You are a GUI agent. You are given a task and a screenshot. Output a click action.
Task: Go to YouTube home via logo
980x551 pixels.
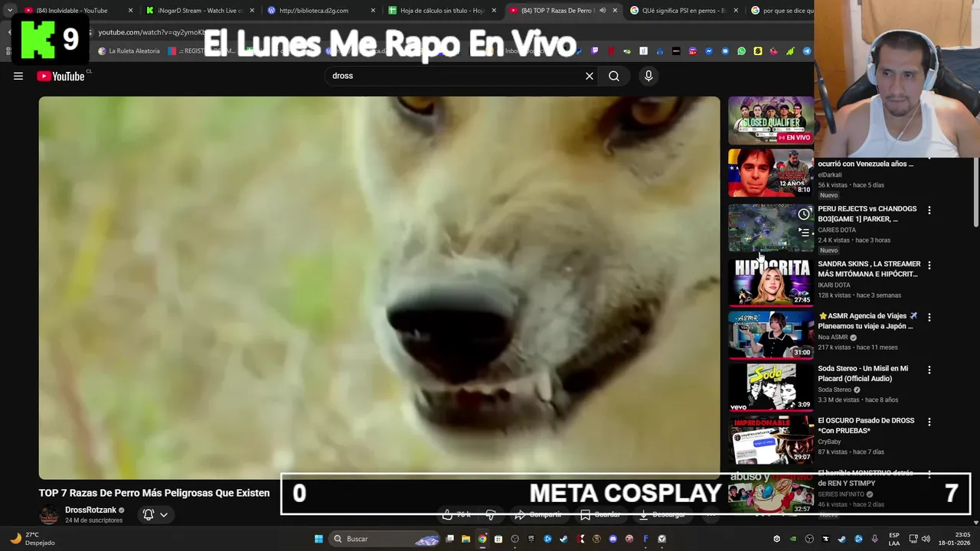60,76
